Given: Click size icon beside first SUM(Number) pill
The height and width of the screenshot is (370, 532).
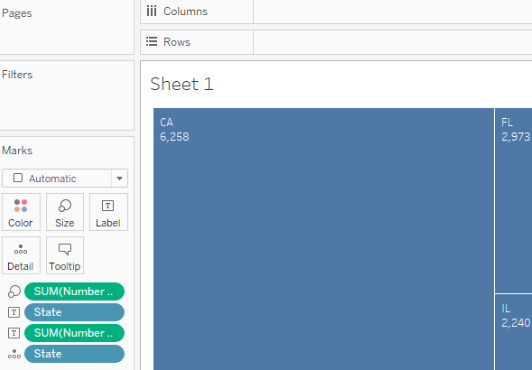Looking at the screenshot, I should 14,292.
